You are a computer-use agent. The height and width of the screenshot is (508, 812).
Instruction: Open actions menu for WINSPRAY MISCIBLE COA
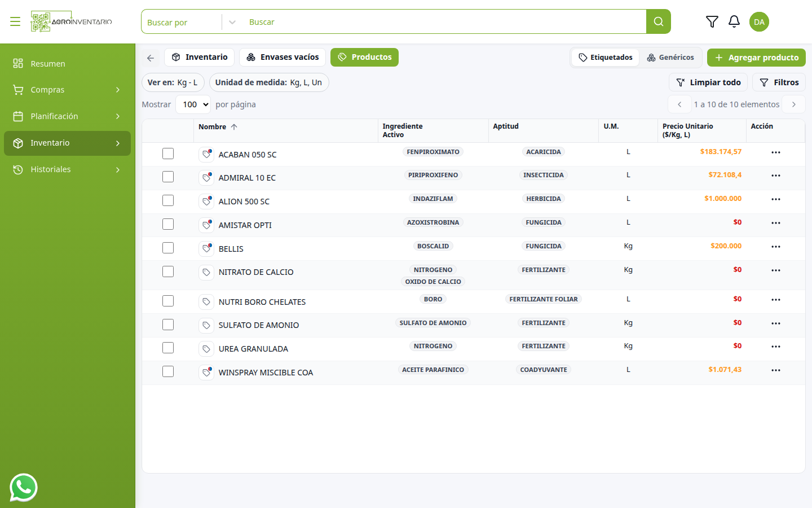pos(776,370)
